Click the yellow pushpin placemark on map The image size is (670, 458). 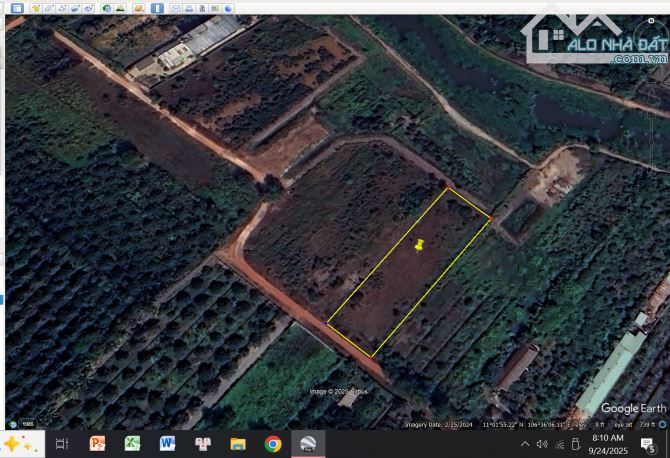click(419, 245)
